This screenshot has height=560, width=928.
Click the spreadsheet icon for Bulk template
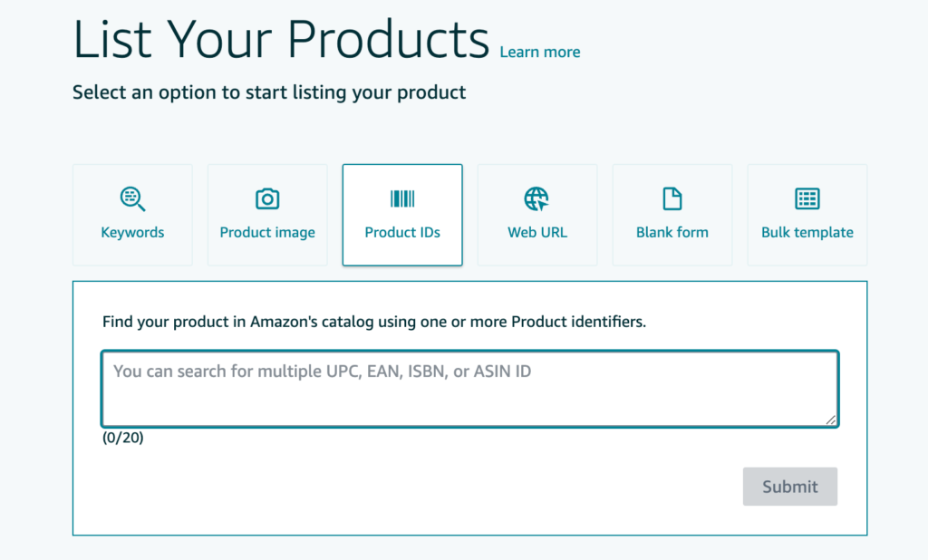point(807,198)
